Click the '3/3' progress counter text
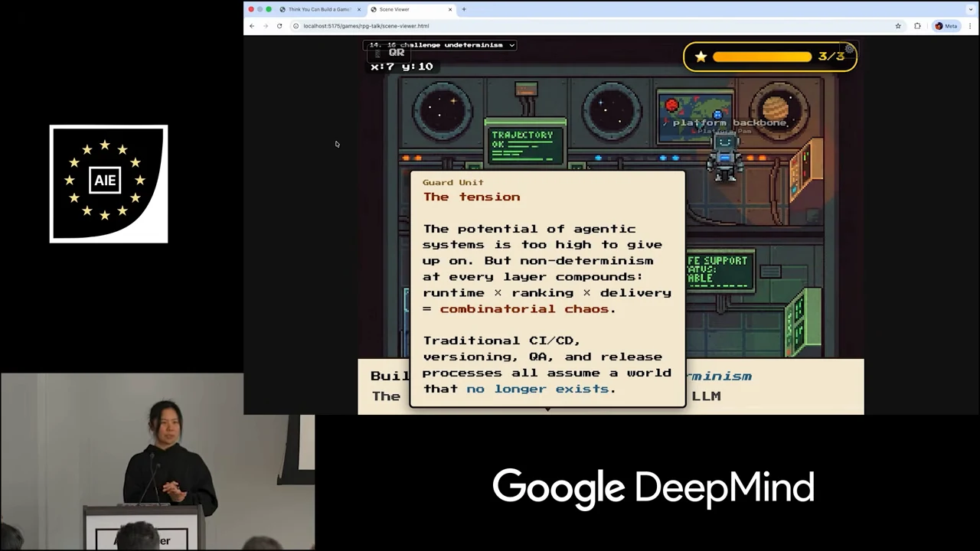980x551 pixels. click(831, 57)
